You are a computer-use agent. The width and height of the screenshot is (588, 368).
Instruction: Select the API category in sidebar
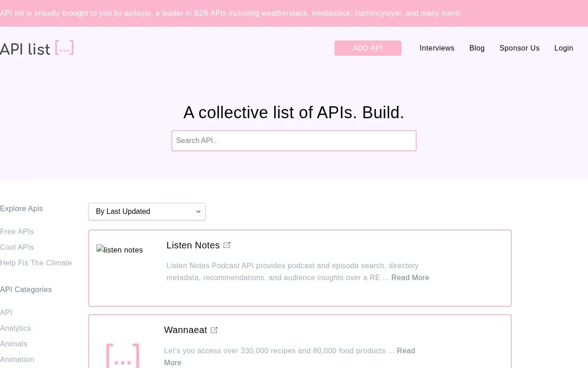(x=6, y=312)
